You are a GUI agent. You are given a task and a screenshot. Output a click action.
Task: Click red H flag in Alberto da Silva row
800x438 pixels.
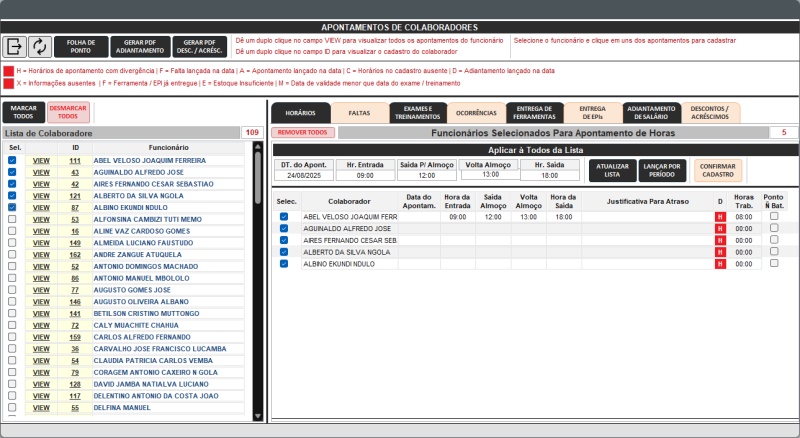click(x=719, y=252)
